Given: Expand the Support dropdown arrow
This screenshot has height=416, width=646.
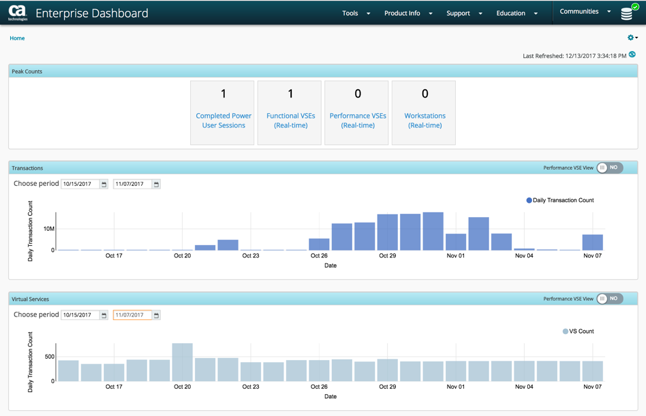Looking at the screenshot, I should pos(480,14).
